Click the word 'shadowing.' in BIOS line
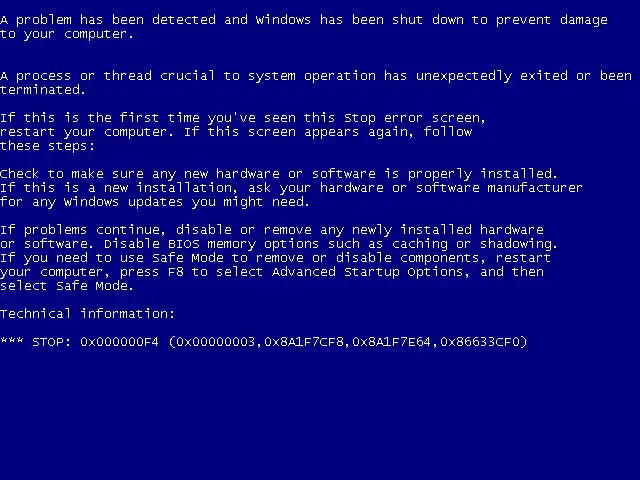This screenshot has height=480, width=640. pos(518,244)
